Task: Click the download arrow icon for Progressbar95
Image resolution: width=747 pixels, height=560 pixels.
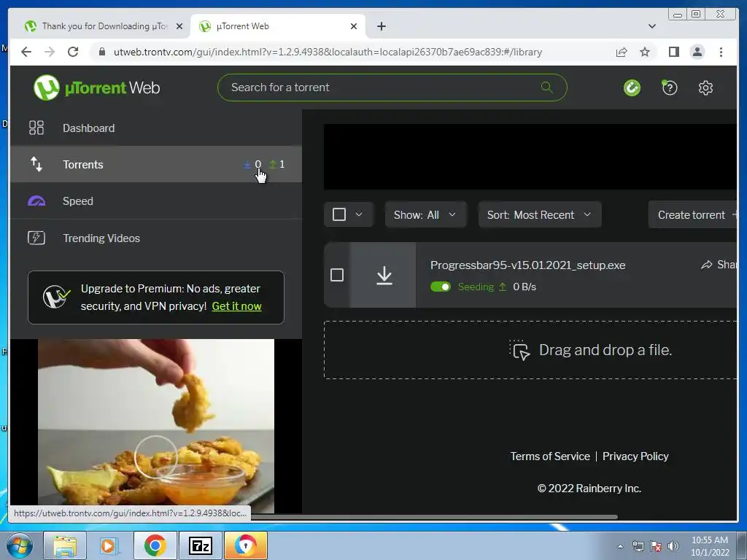Action: point(384,275)
